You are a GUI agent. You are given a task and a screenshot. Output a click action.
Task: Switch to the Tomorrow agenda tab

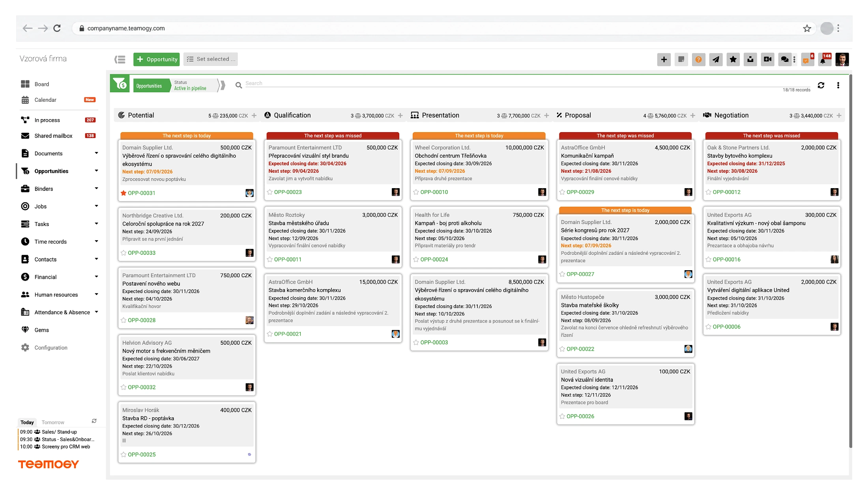click(53, 422)
